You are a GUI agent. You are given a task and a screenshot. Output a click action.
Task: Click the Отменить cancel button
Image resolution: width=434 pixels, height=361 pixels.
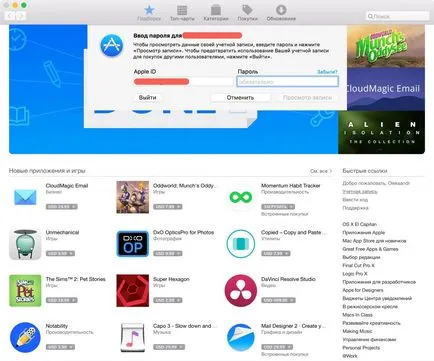pos(240,97)
